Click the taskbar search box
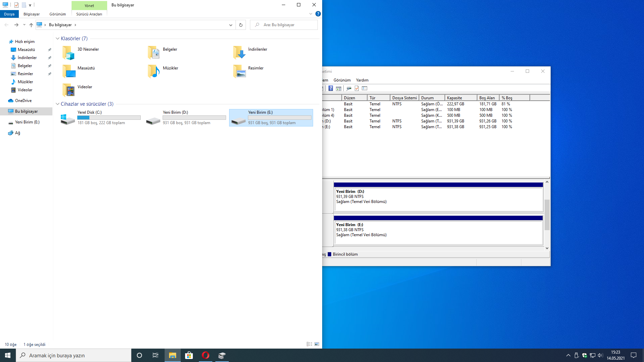 [x=74, y=355]
